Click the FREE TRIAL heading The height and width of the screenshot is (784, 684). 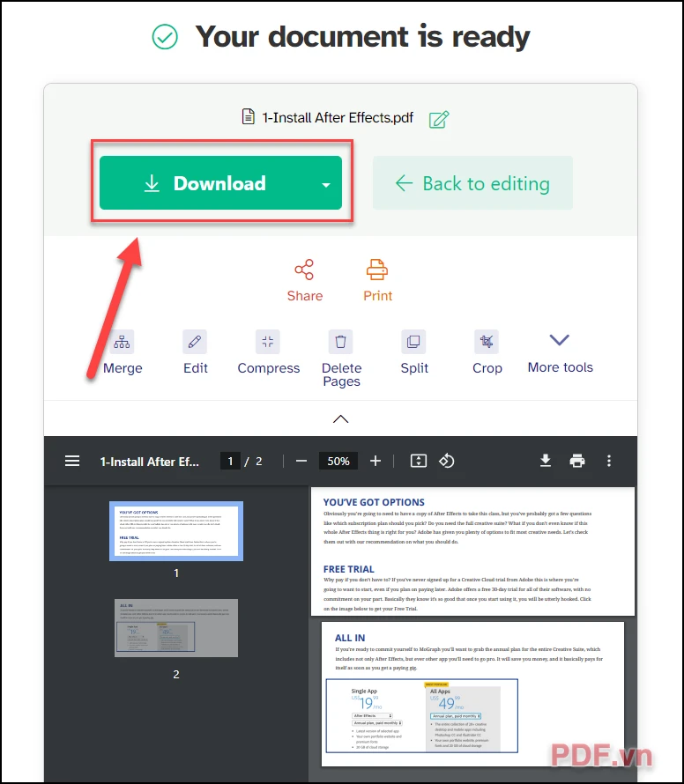coord(348,569)
